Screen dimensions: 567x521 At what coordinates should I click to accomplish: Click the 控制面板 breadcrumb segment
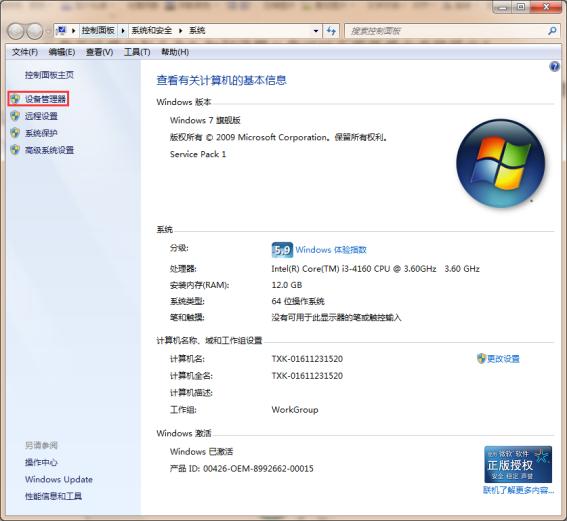98,31
